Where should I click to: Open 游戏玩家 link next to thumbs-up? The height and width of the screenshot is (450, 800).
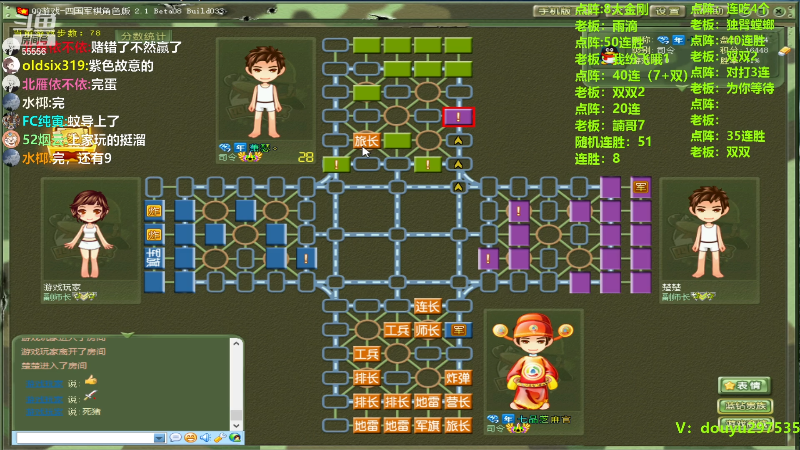click(x=45, y=384)
